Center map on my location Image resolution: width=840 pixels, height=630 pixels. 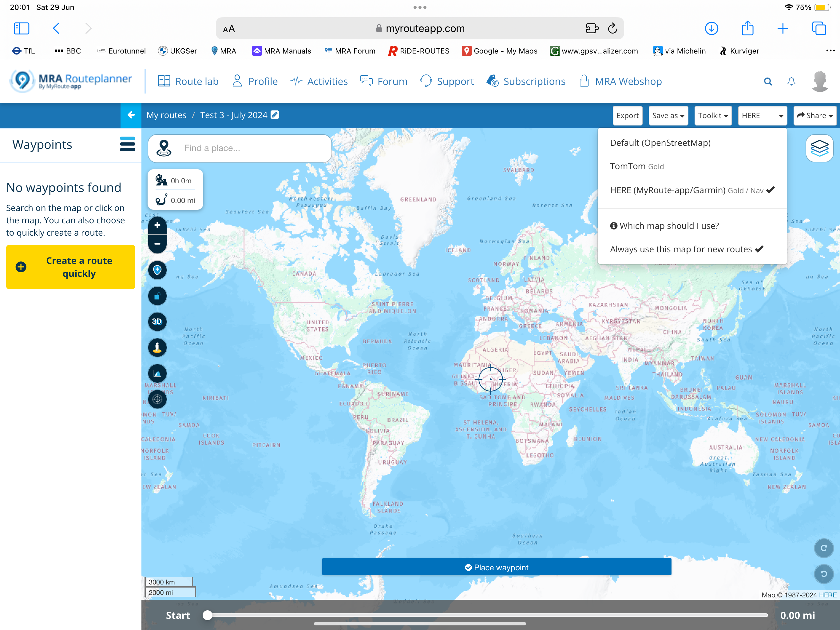[x=157, y=399]
